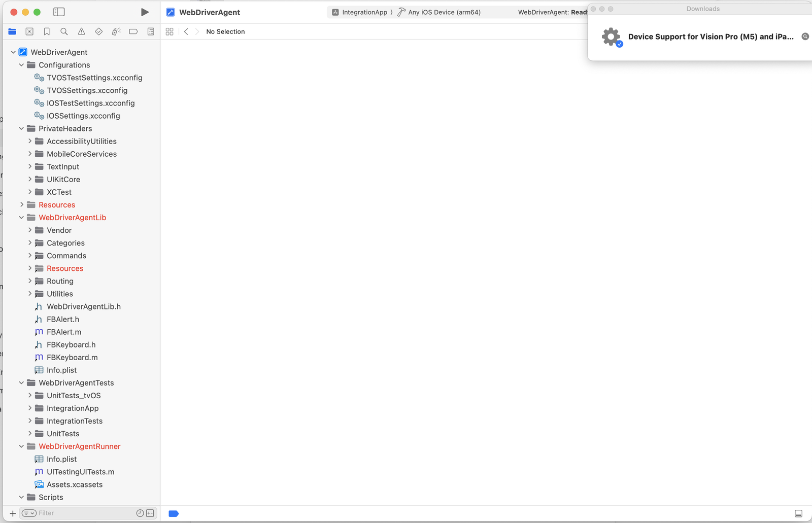
Task: Open FBAlert.h header file
Action: 56,319
